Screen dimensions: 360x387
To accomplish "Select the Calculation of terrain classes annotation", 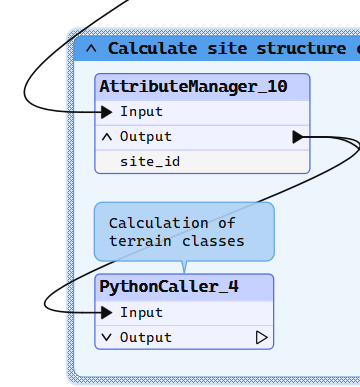I will (x=184, y=232).
